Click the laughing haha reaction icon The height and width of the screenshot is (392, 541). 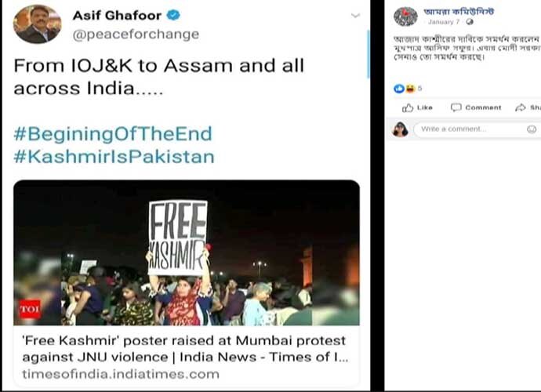(x=409, y=89)
